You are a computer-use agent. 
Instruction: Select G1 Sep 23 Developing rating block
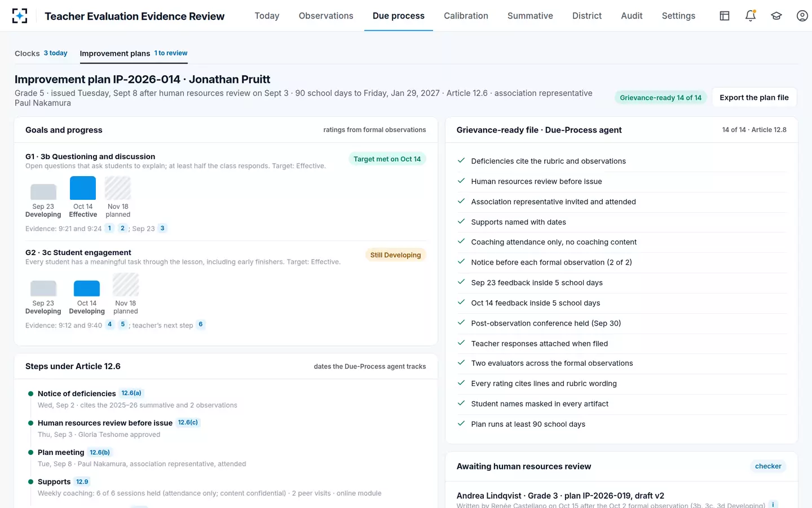[x=43, y=192]
